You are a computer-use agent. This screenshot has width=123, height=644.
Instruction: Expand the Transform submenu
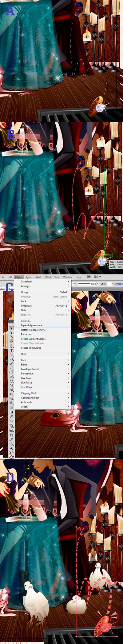43,282
